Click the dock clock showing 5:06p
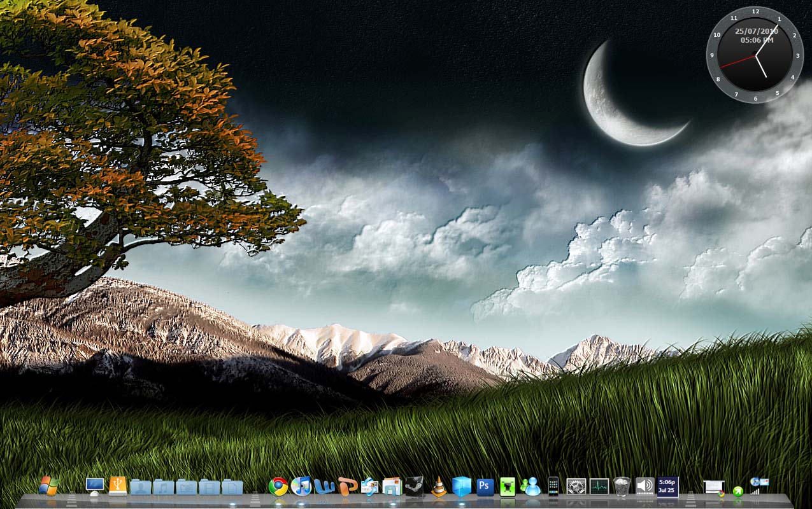Screen dimensions: 812x509 (667, 487)
